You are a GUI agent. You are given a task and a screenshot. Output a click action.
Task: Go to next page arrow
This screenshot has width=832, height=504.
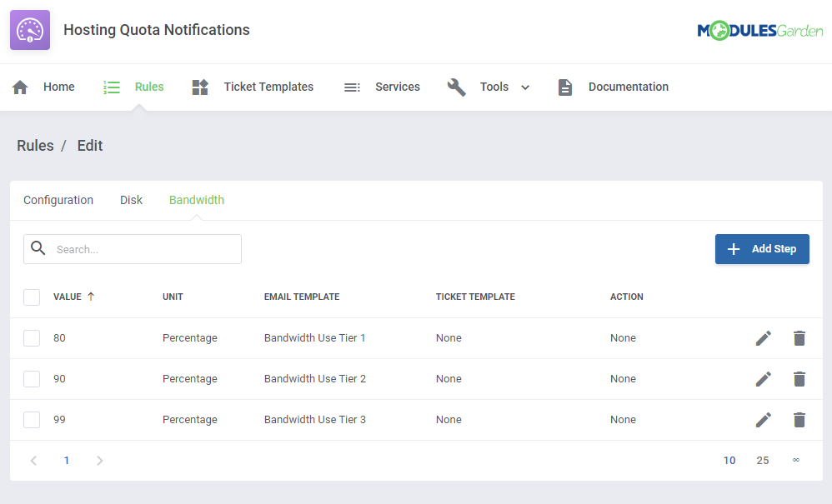click(x=99, y=461)
